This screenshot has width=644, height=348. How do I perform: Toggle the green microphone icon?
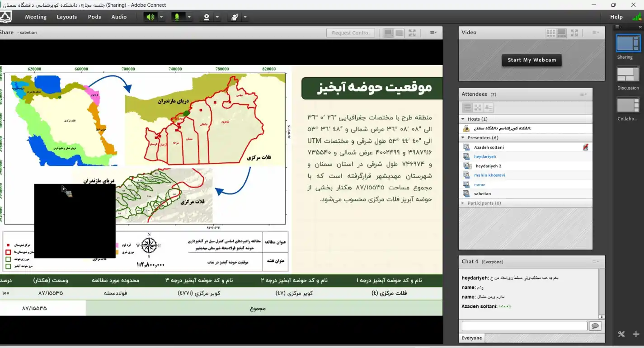click(177, 17)
